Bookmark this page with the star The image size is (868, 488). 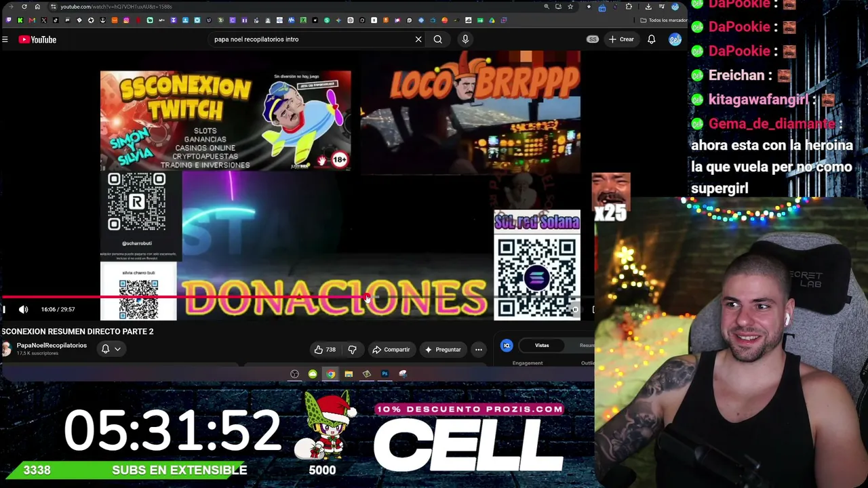tap(570, 7)
